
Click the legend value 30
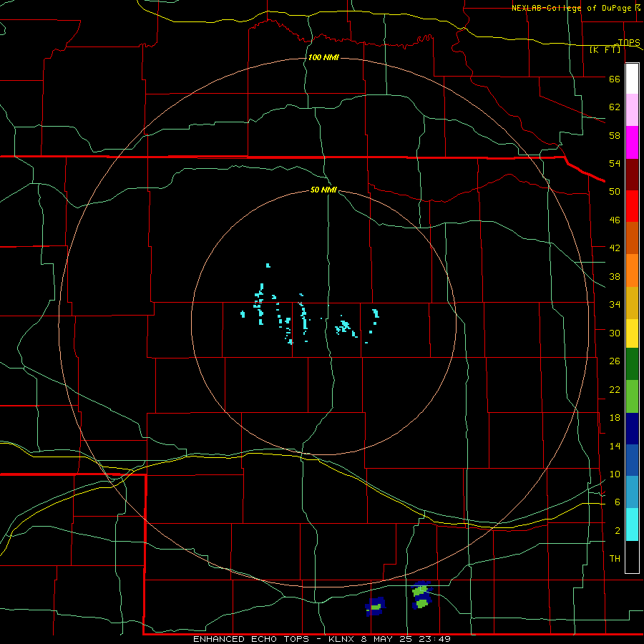[x=615, y=333]
